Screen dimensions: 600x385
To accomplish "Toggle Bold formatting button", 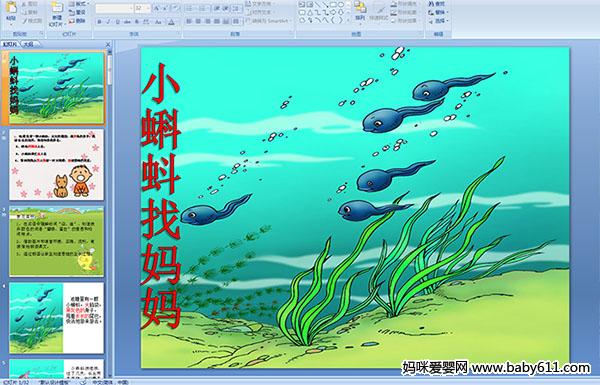I will [99, 22].
